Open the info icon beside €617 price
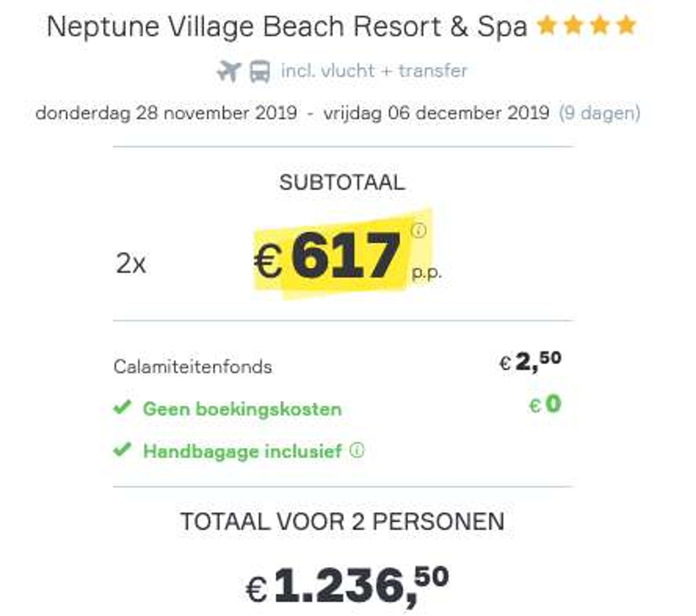 click(419, 231)
